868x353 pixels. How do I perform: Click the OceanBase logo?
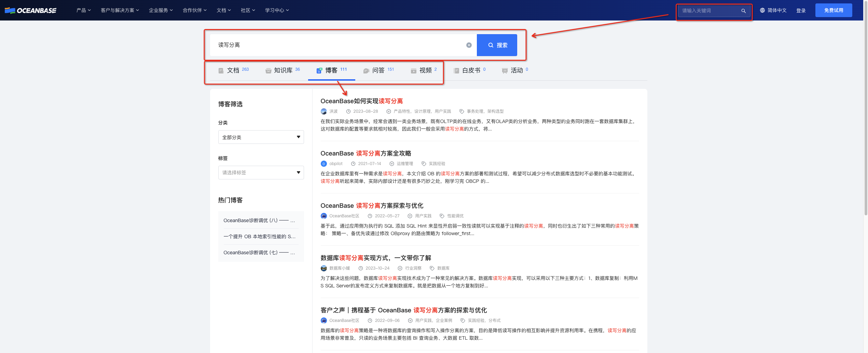pyautogui.click(x=30, y=11)
